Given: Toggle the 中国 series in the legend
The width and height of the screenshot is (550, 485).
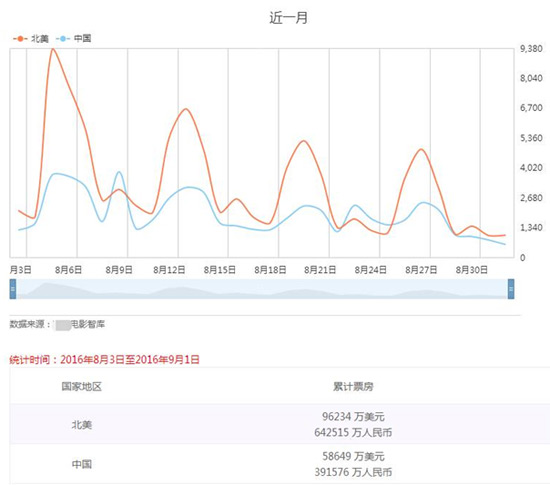Looking at the screenshot, I should tap(74, 38).
